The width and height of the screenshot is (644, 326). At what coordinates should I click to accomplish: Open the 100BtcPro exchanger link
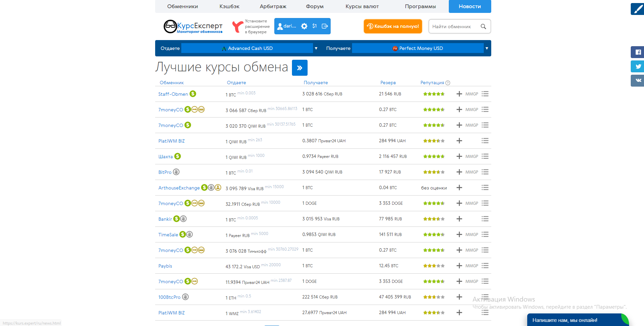click(169, 297)
